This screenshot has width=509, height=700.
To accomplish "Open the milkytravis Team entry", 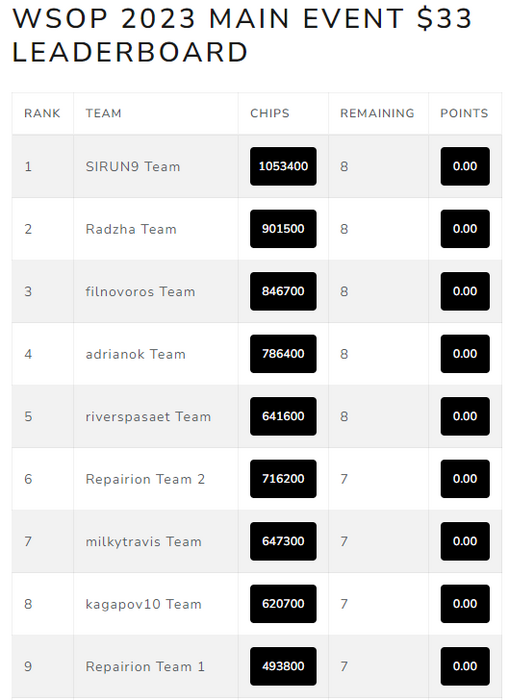I will pyautogui.click(x=144, y=542).
